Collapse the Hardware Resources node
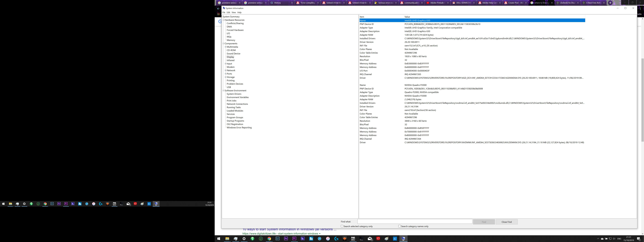This screenshot has width=644, height=242. (x=223, y=20)
